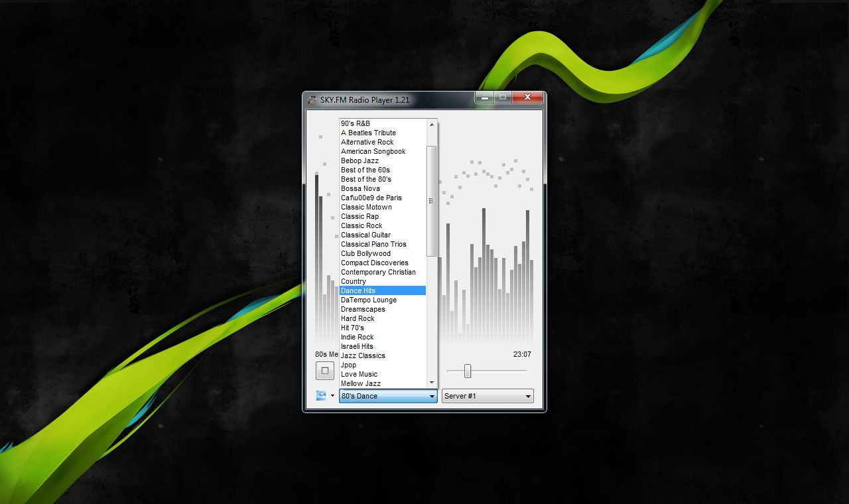849x504 pixels.
Task: Minimize the SKY.FM Radio Player window
Action: 485,98
